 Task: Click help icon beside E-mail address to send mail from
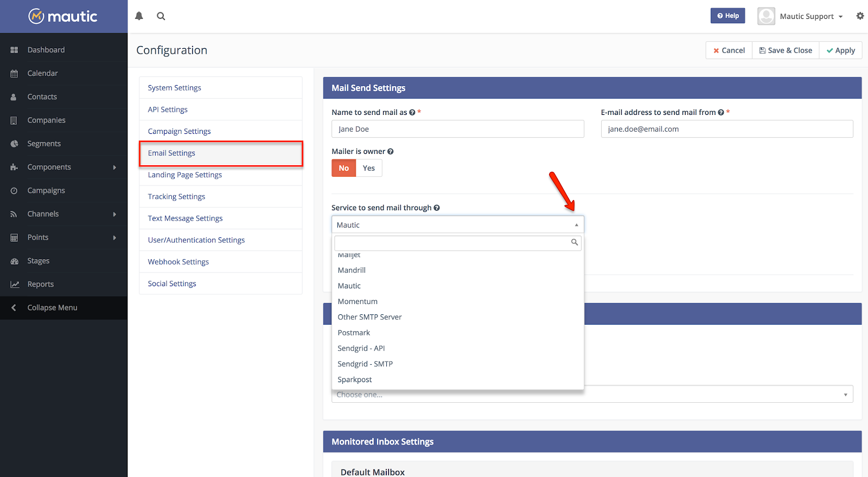(x=721, y=112)
